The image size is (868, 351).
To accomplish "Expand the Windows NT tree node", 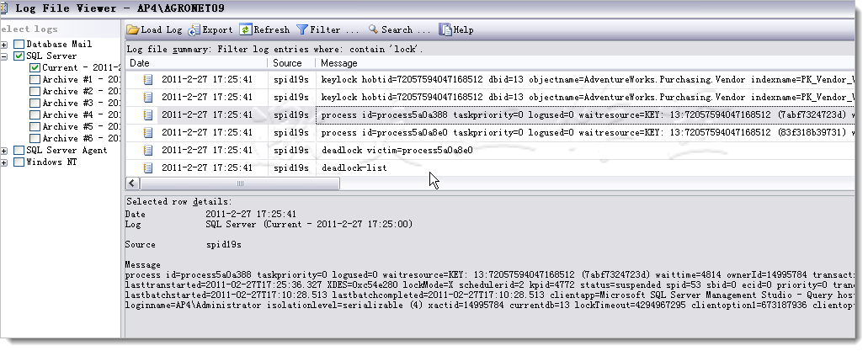I will coord(5,162).
